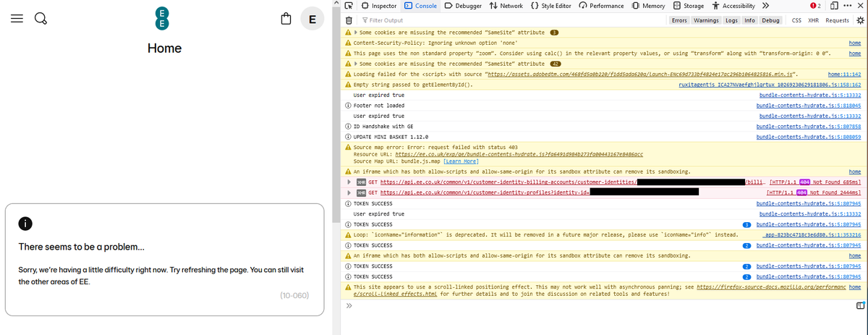Switch to the Storage tab
This screenshot has height=335, width=868.
click(689, 6)
